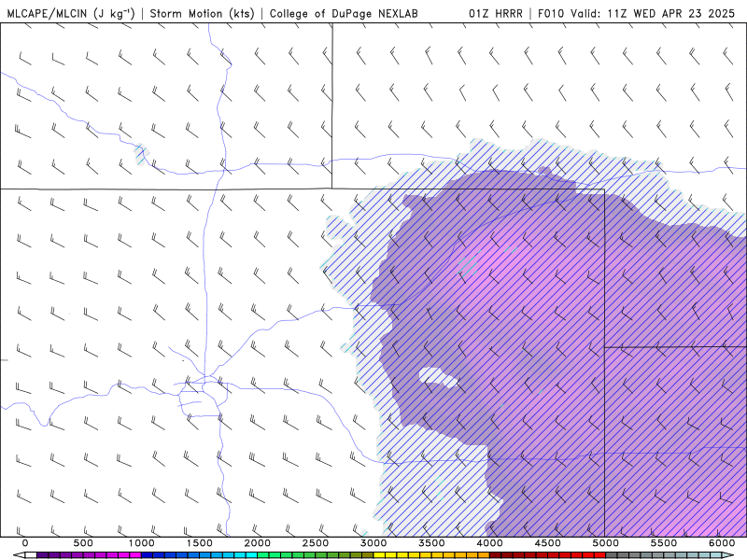Click the colorbar label 5500

click(x=664, y=543)
